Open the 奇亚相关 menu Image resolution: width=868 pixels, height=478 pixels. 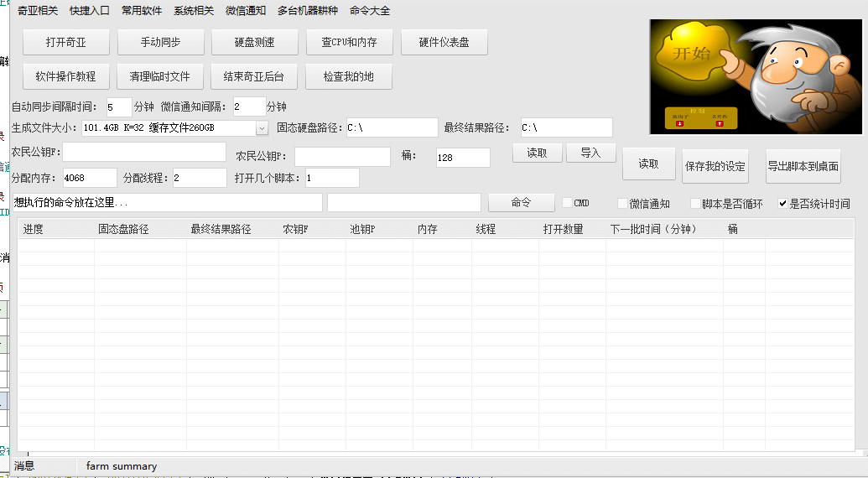[38, 11]
